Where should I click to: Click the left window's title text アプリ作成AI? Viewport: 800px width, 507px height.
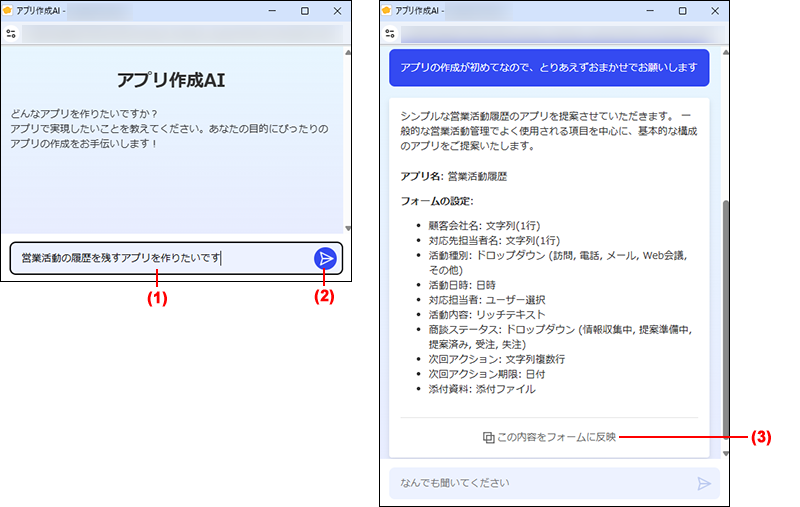38,11
